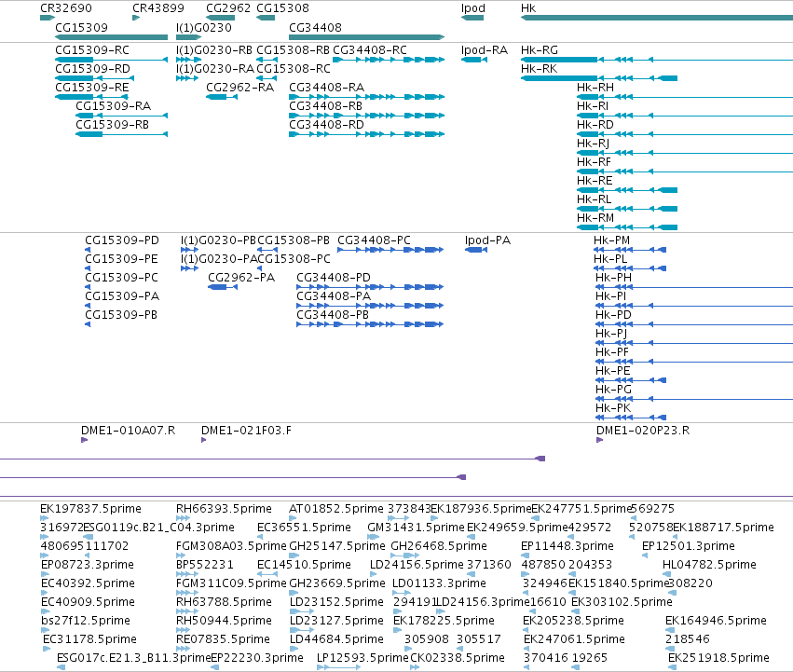
Task: Click the CG34408 gene label in top track
Action: [315, 28]
